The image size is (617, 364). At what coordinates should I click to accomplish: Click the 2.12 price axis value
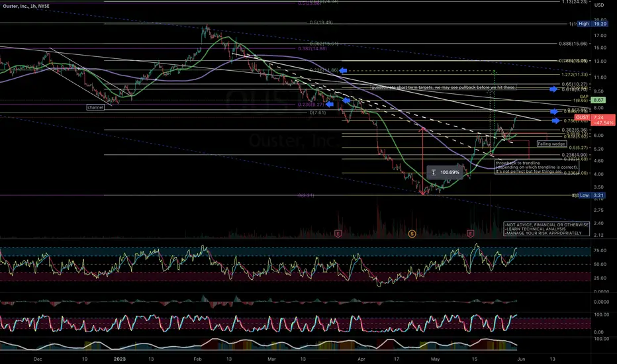point(598,236)
